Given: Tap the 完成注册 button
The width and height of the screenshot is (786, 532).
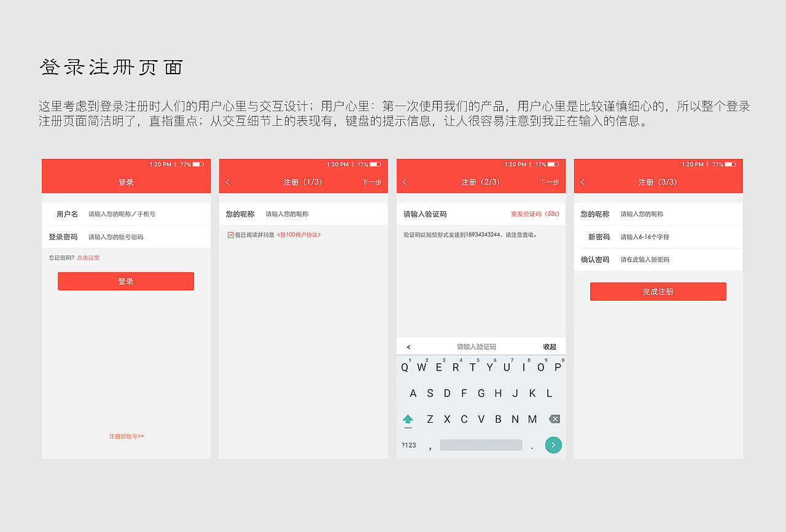Looking at the screenshot, I should (x=658, y=291).
